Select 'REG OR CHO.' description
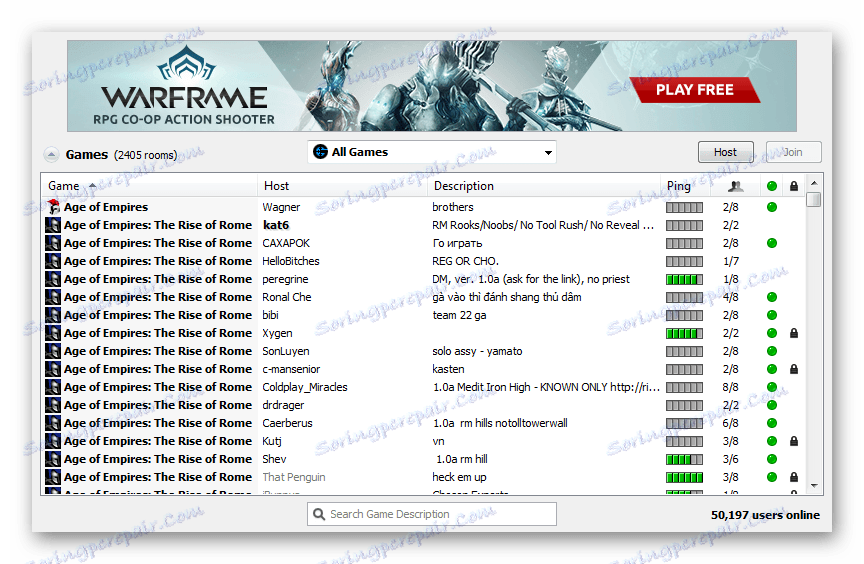 (466, 261)
